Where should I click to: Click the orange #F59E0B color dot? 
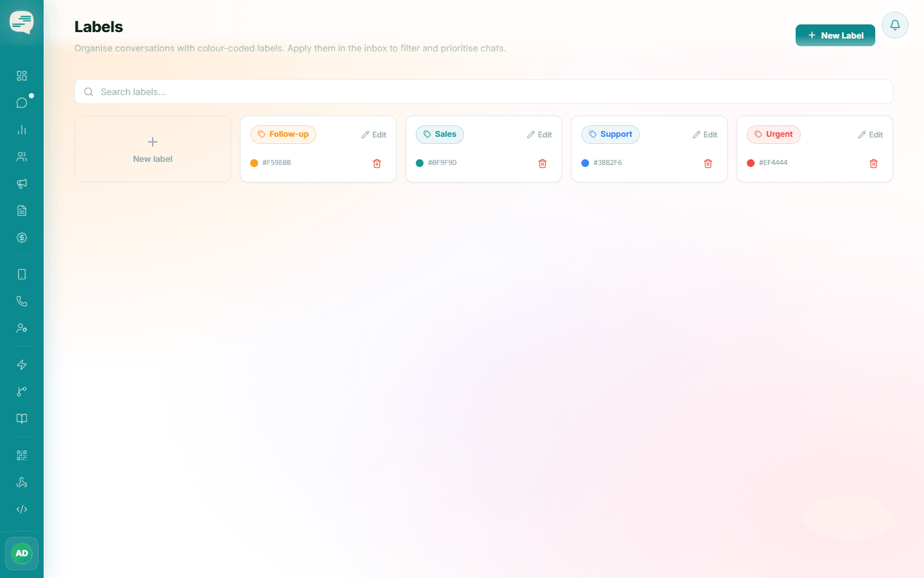click(x=254, y=163)
